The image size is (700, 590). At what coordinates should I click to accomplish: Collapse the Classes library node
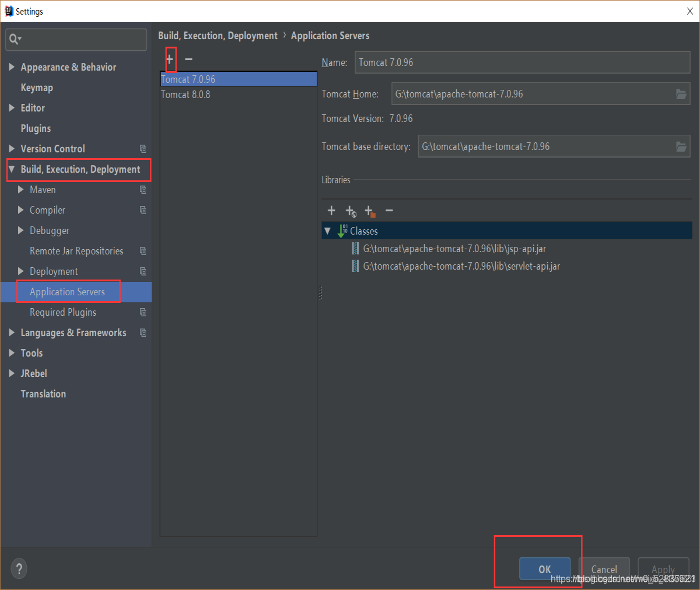328,231
